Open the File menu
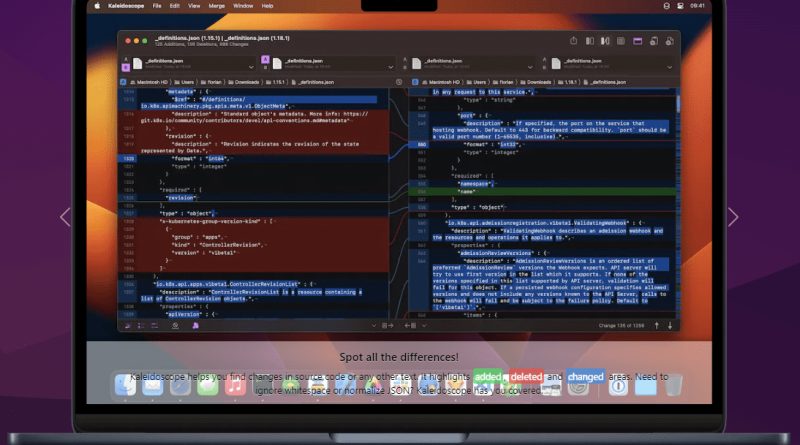Screen dimensions: 800x445 (157, 6)
